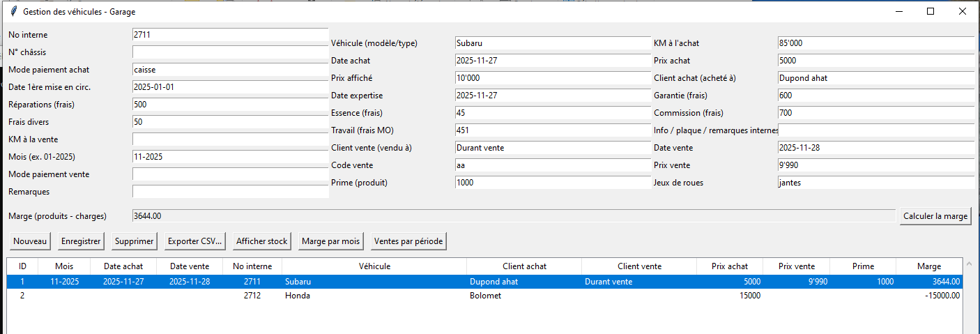Open the Exporter CSV dialog
The height and width of the screenshot is (334, 980).
tap(195, 241)
